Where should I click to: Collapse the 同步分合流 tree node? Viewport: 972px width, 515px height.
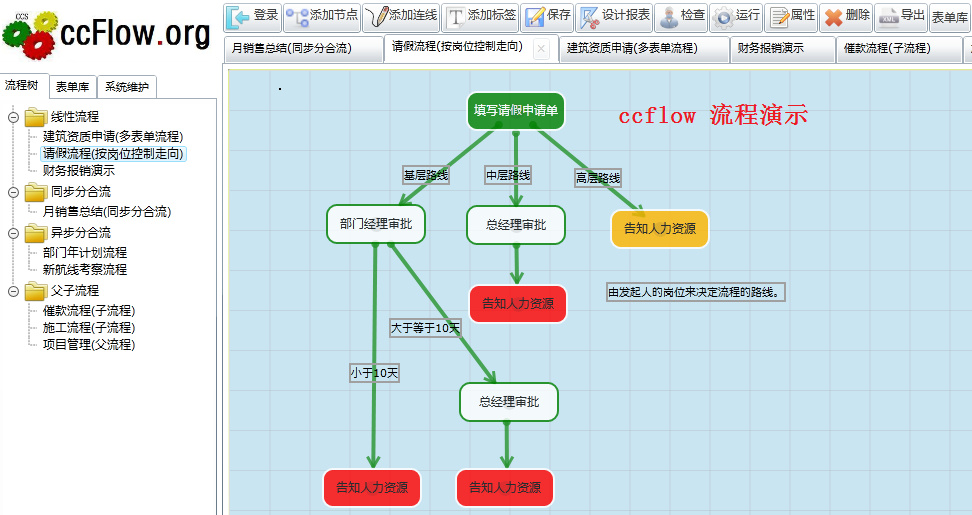tap(13, 192)
